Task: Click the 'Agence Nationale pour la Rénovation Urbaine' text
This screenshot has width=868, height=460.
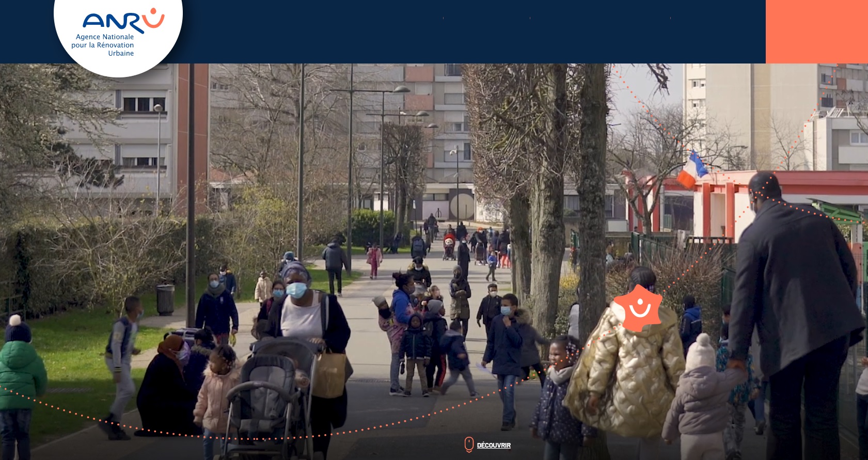Action: coord(103,45)
